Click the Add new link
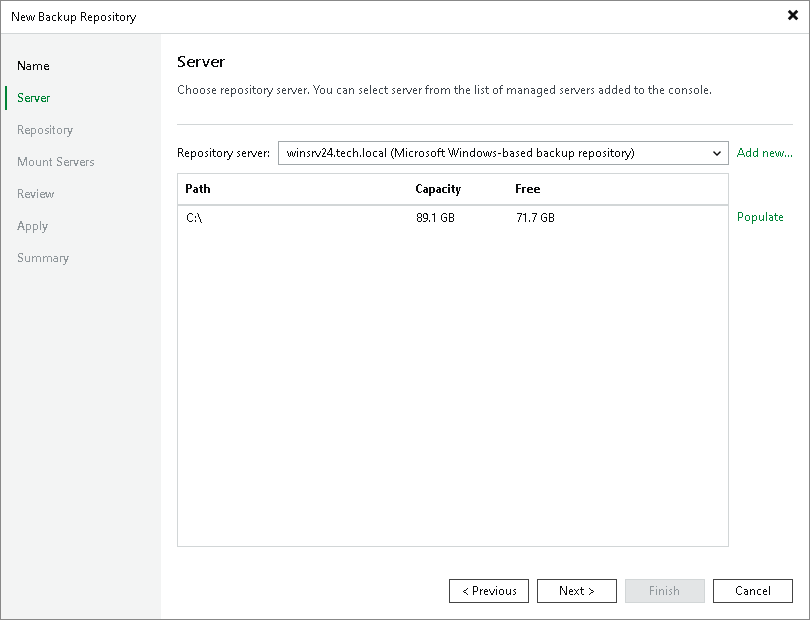810x620 pixels. 764,153
